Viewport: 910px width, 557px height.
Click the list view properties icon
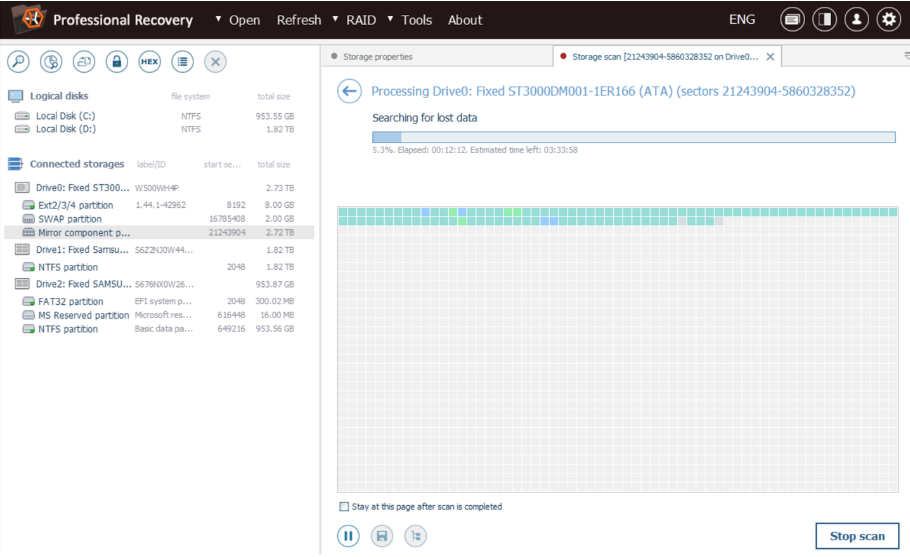182,62
